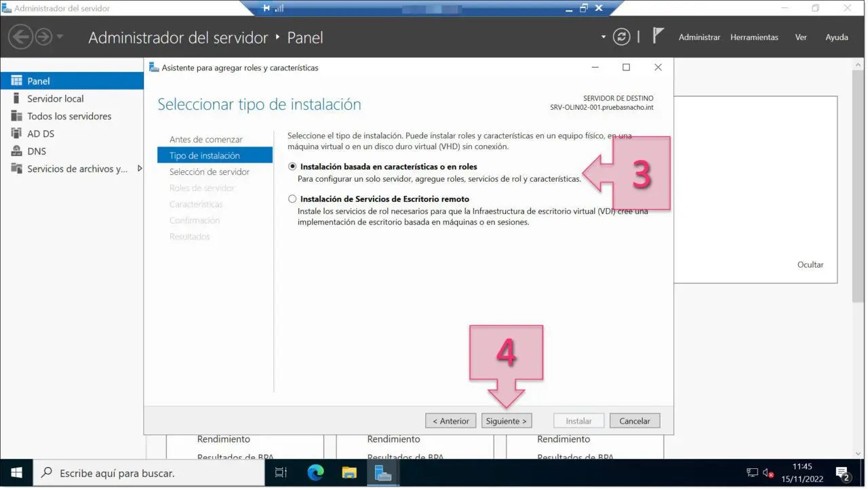Image resolution: width=868 pixels, height=490 pixels.
Task: Open Task View in the taskbar
Action: (281, 473)
